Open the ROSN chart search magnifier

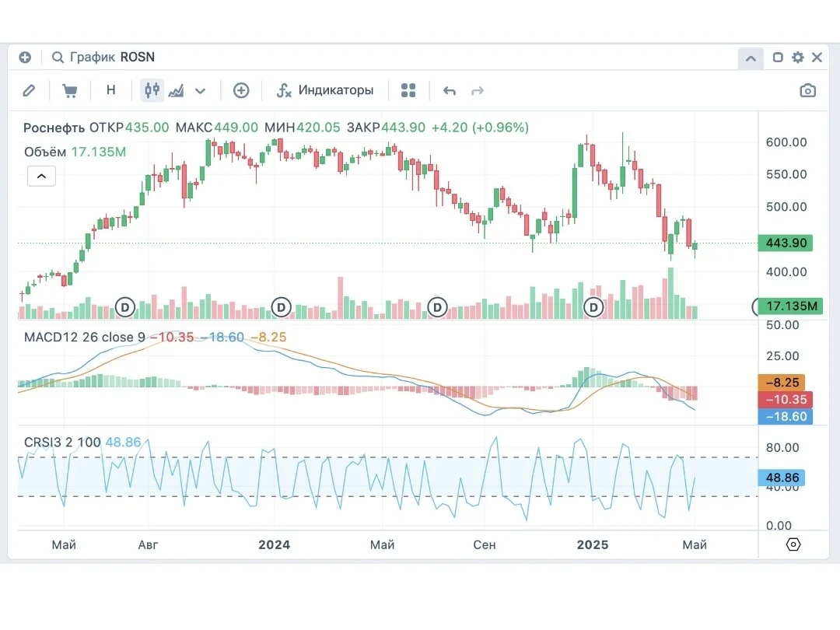pos(58,58)
